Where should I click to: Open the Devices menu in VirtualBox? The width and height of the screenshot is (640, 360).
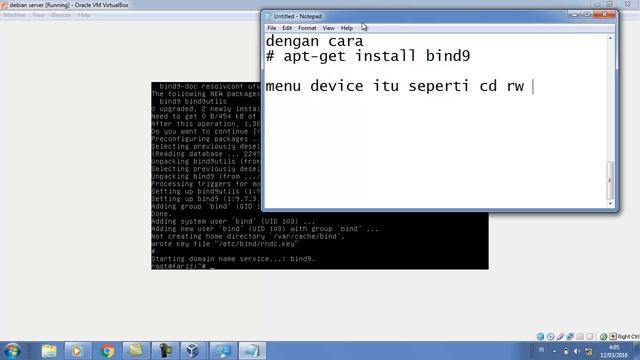coord(61,15)
